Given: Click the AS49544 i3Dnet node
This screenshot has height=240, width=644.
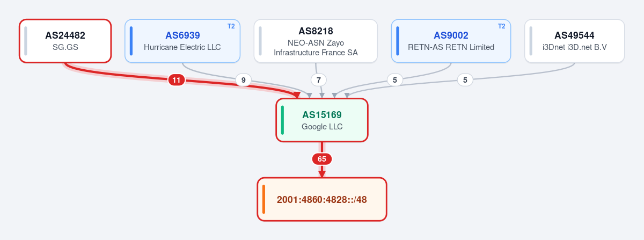Looking at the screenshot, I should click(x=574, y=41).
